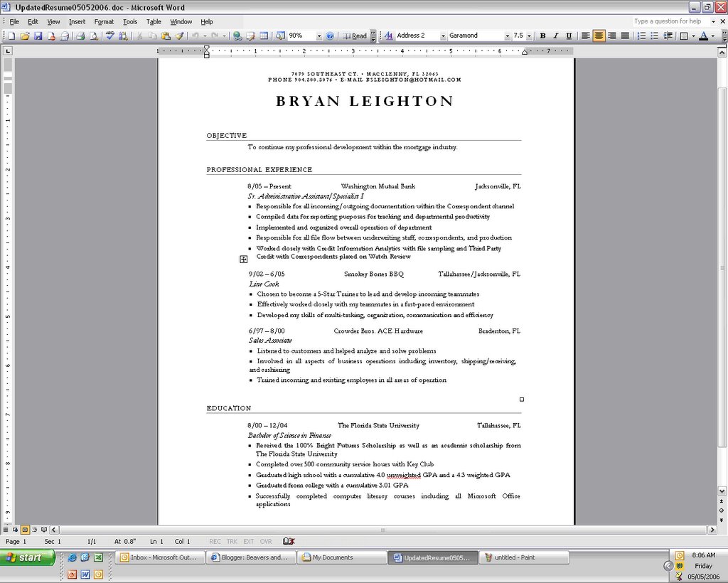Create a new blank document
The width and height of the screenshot is (728, 583).
tap(11, 36)
